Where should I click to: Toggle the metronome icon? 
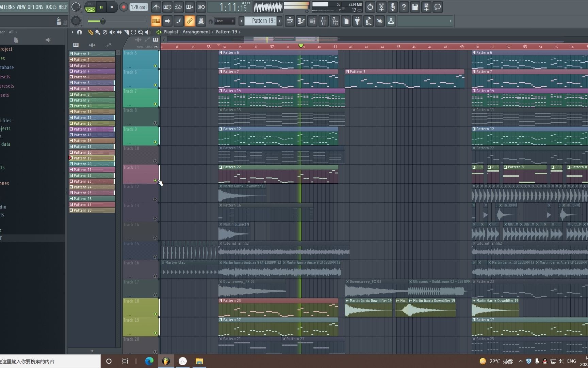pyautogui.click(x=156, y=7)
